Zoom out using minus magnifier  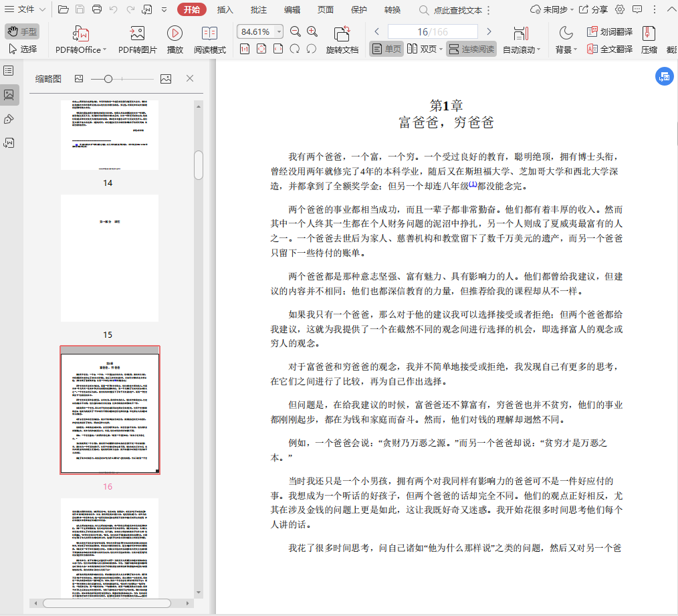(x=296, y=31)
